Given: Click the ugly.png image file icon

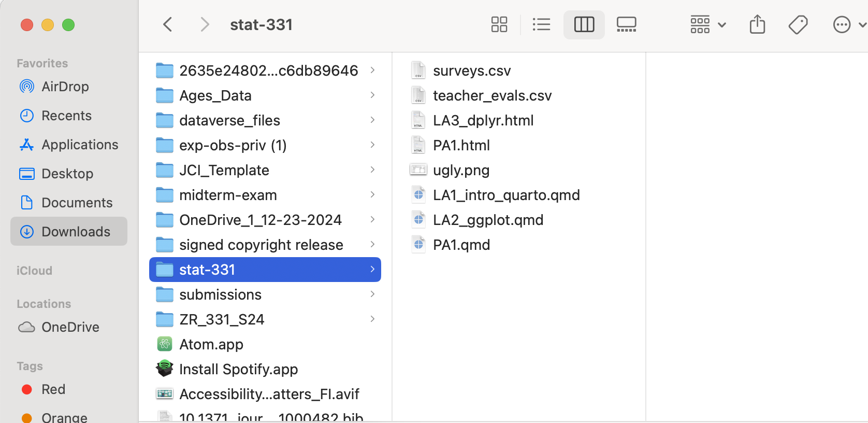Looking at the screenshot, I should coord(418,170).
